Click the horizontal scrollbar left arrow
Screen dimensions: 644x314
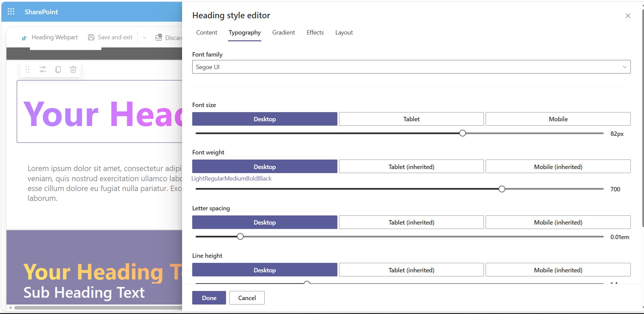point(10,308)
